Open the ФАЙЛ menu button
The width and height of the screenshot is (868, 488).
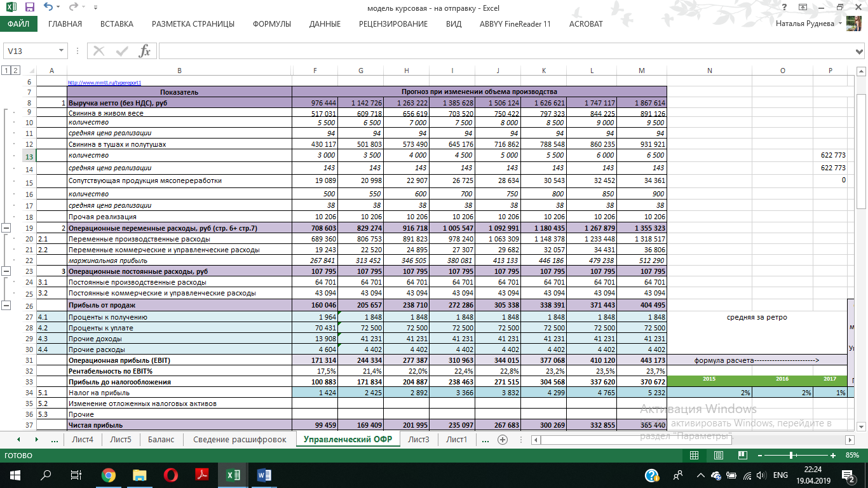[x=18, y=24]
